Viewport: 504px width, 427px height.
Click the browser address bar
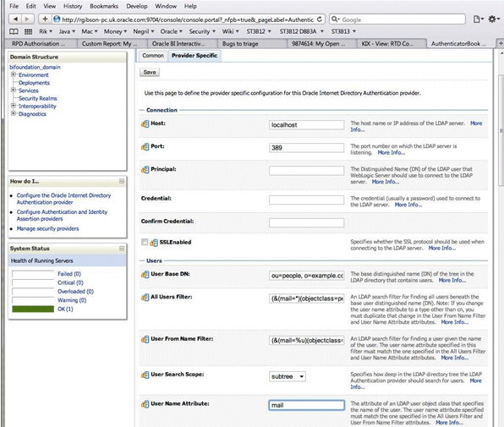[x=188, y=19]
